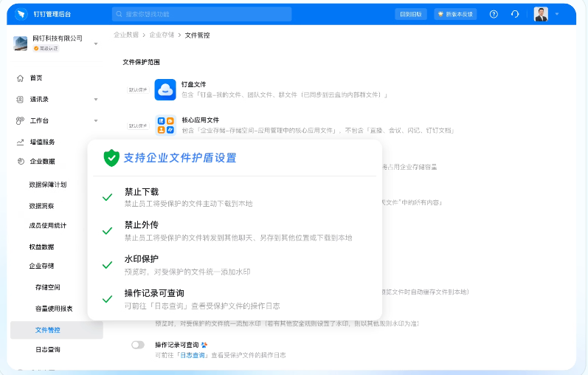588x375 pixels.
Task: Click the search magnifier icon
Action: (119, 14)
